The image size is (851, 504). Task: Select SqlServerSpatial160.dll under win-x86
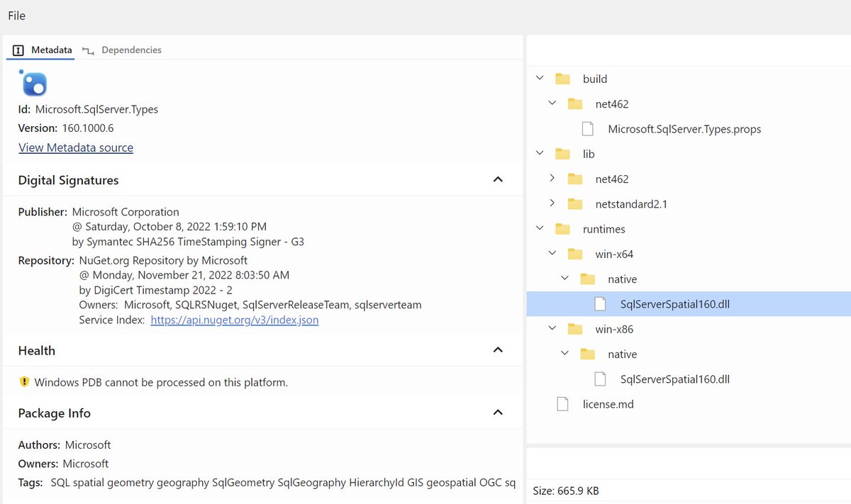[675, 379]
